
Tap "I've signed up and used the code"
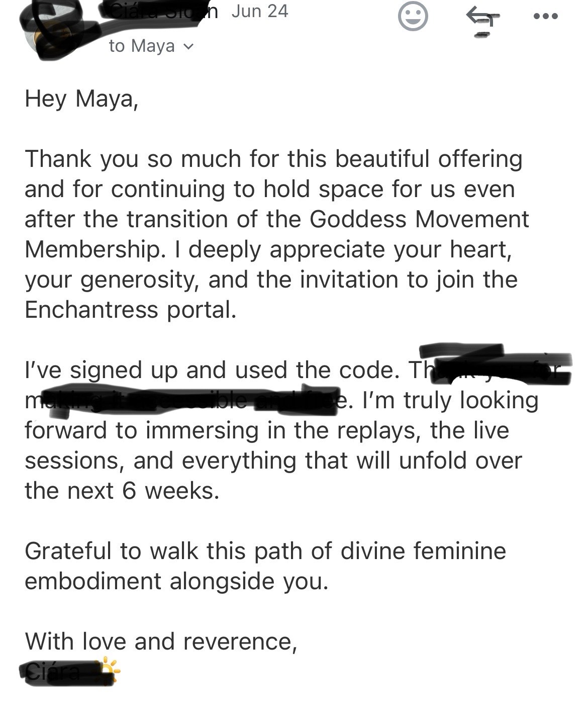coord(212,371)
